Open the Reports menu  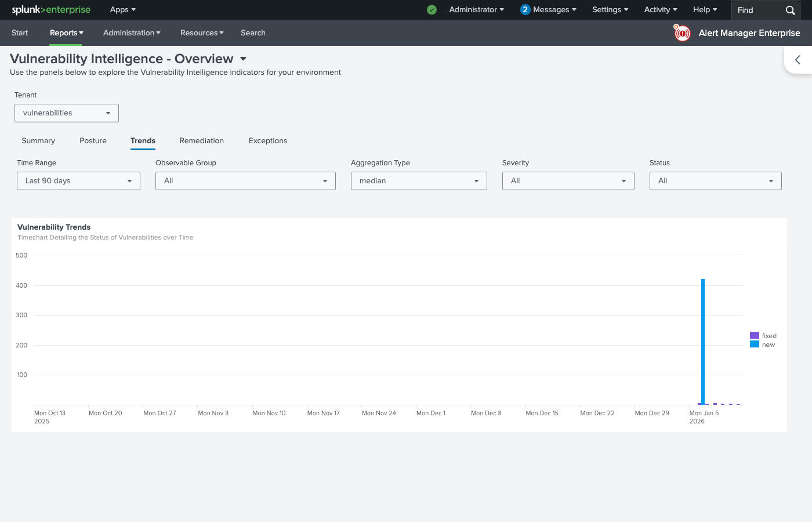[66, 33]
